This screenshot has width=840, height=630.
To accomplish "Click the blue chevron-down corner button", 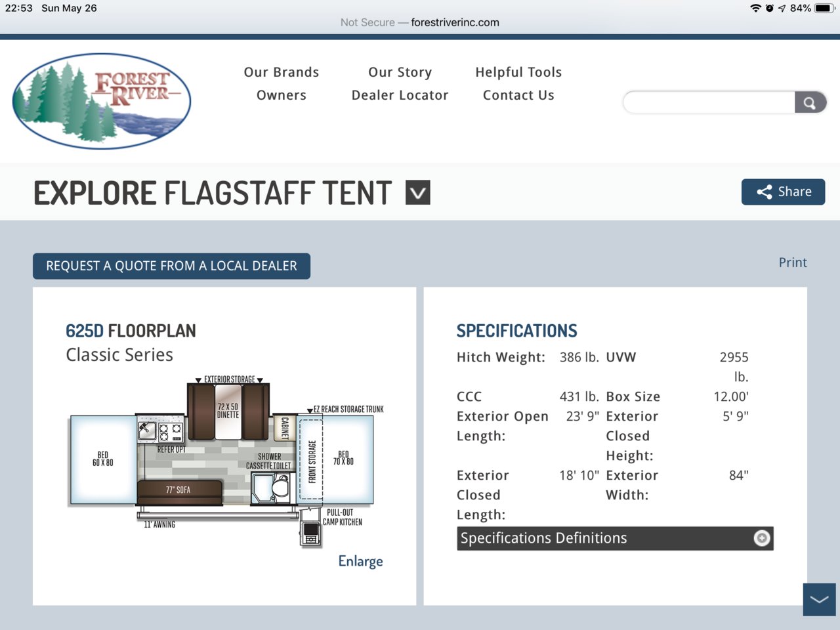I will [820, 599].
